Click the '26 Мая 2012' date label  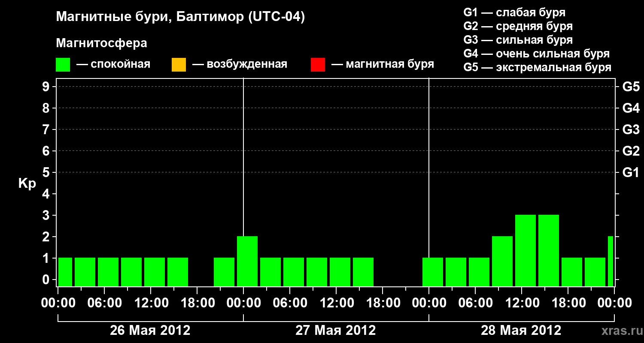(x=150, y=330)
